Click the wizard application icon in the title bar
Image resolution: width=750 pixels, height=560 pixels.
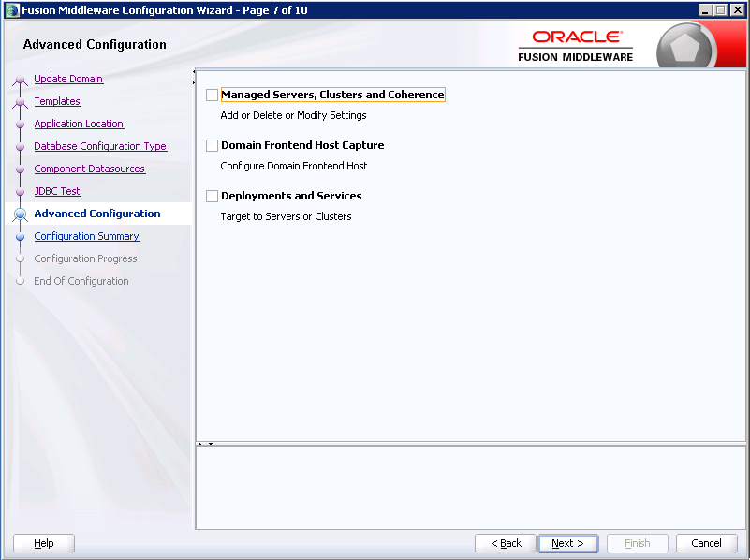click(12, 10)
